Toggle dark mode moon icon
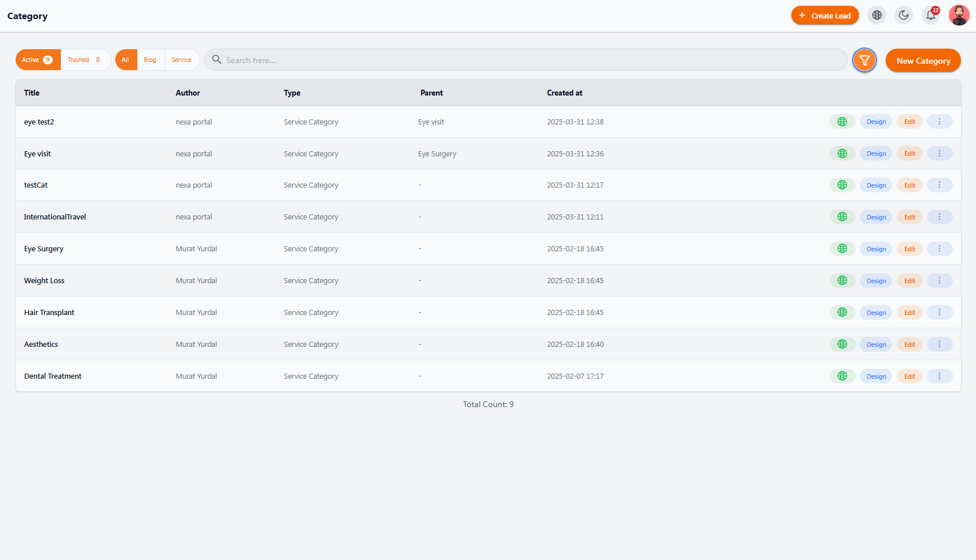Image resolution: width=976 pixels, height=560 pixels. tap(904, 16)
